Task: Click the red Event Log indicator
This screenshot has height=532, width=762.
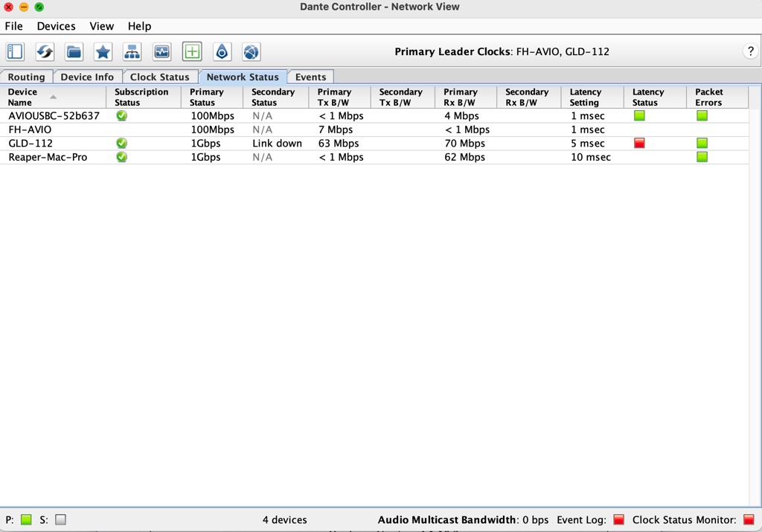Action: click(618, 520)
